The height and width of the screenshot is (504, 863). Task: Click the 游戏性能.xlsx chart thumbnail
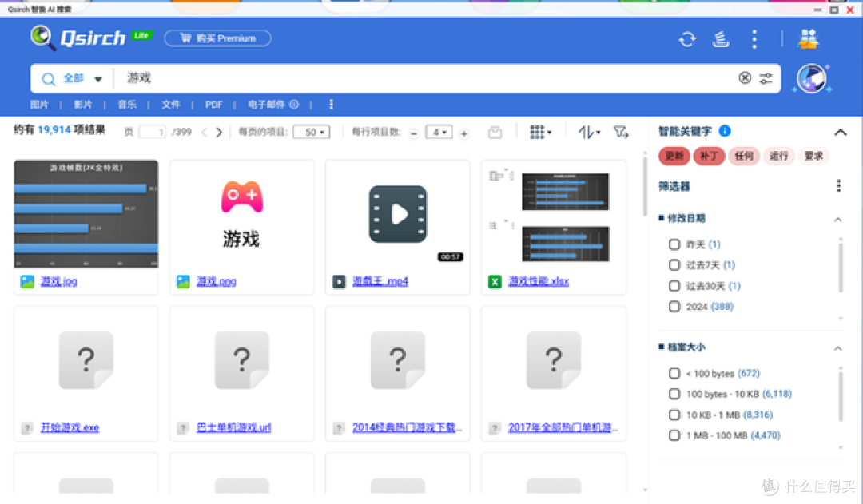[x=554, y=215]
